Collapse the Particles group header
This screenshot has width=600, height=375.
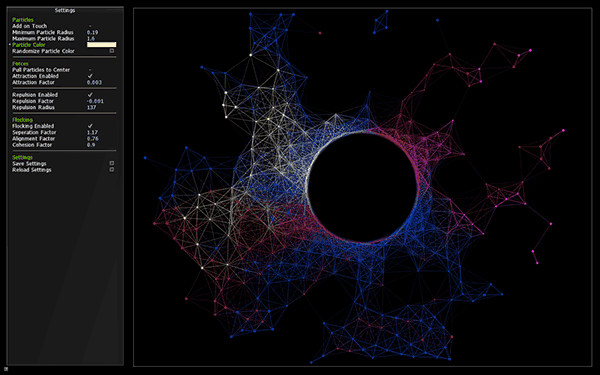point(23,20)
